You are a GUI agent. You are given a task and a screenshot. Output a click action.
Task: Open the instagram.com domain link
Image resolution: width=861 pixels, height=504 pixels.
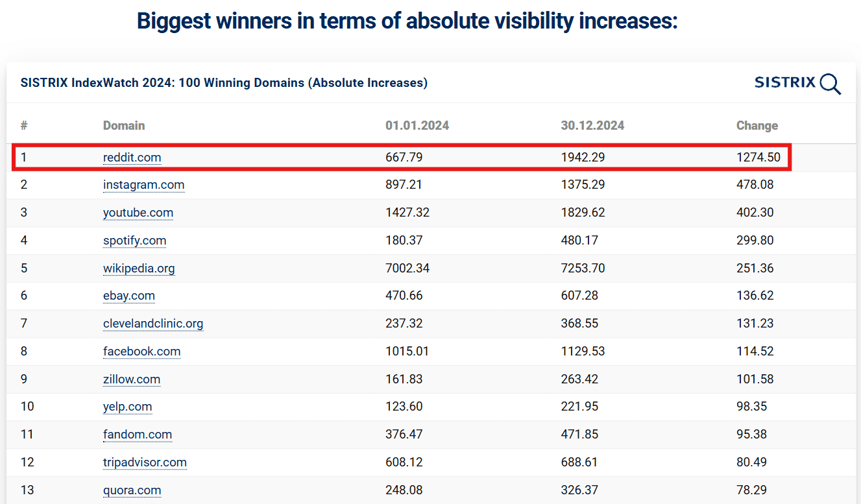pos(143,185)
